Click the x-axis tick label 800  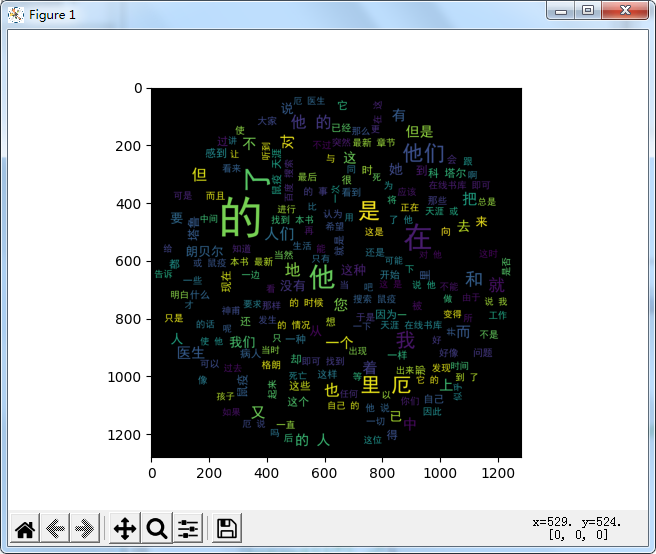click(382, 473)
